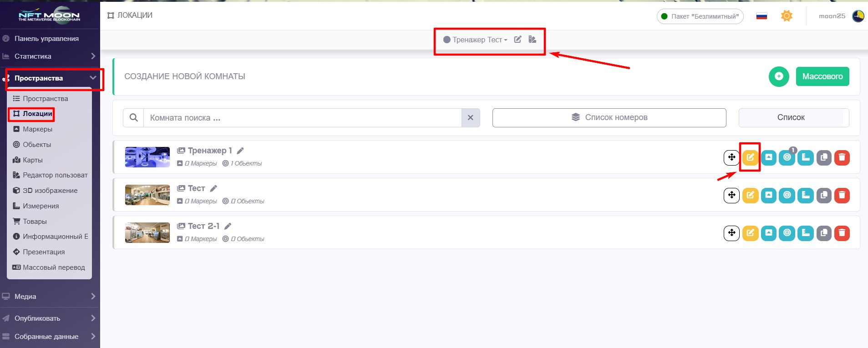Expand the Медиа sidebar section
Image resolution: width=868 pixels, height=348 pixels.
(x=50, y=297)
